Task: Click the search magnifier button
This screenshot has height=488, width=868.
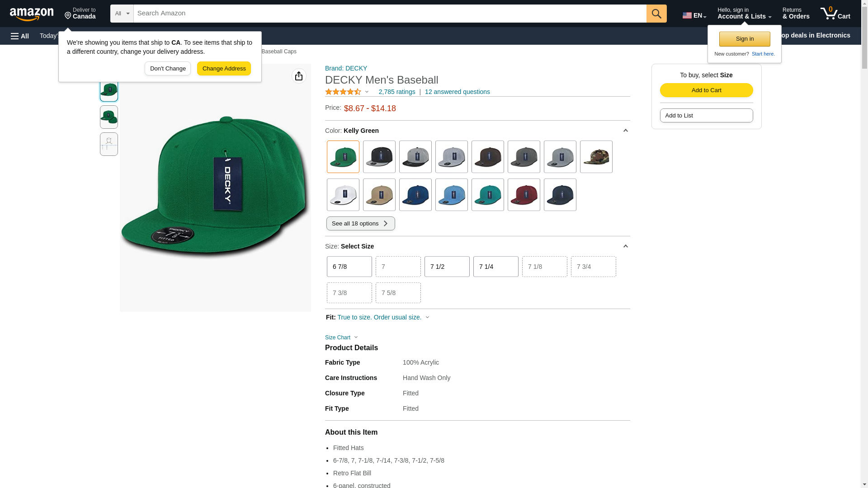Action: [656, 14]
